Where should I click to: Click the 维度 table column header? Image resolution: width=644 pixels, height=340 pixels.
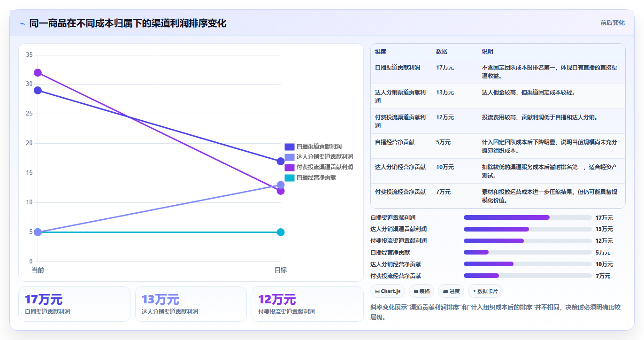pyautogui.click(x=381, y=51)
